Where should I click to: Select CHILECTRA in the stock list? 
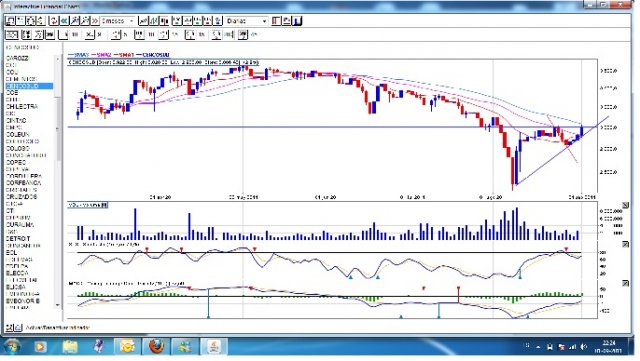[x=22, y=107]
